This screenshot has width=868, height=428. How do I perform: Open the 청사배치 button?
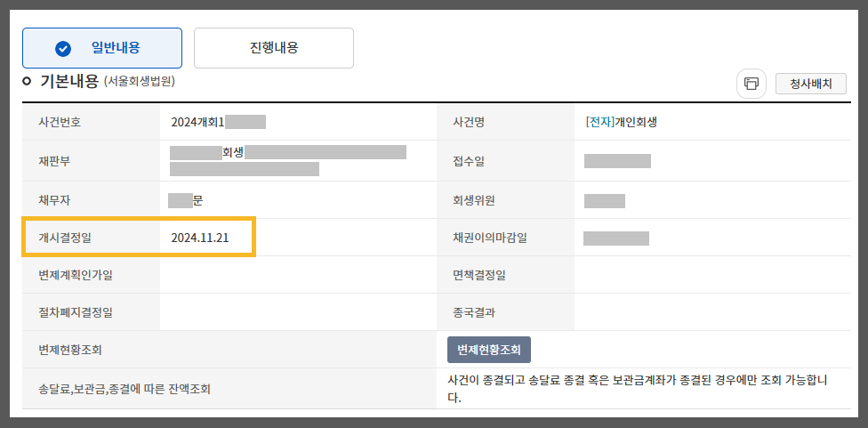click(811, 84)
